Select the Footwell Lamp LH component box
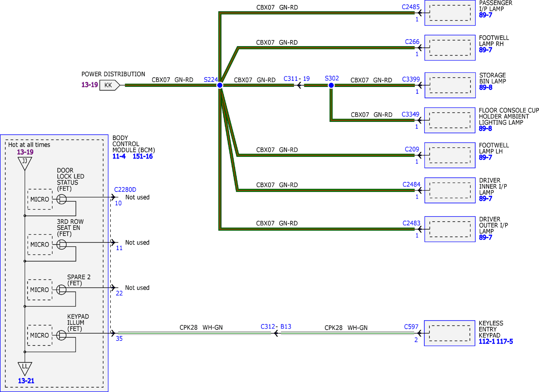Screen dimensions: 539x392 point(450,155)
